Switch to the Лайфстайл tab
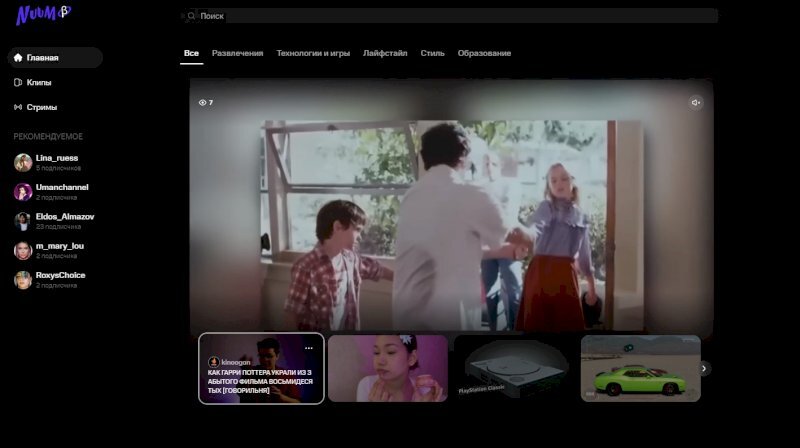The width and height of the screenshot is (800, 448). click(x=385, y=53)
